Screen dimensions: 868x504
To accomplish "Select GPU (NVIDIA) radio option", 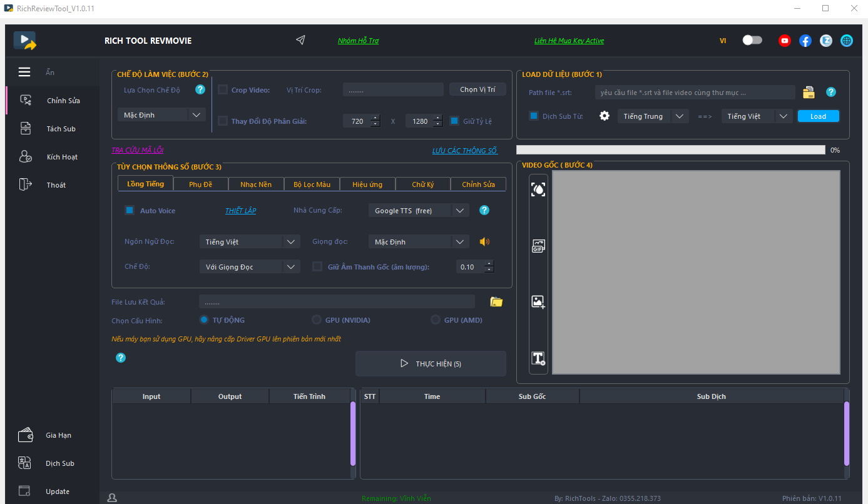I will [x=317, y=320].
